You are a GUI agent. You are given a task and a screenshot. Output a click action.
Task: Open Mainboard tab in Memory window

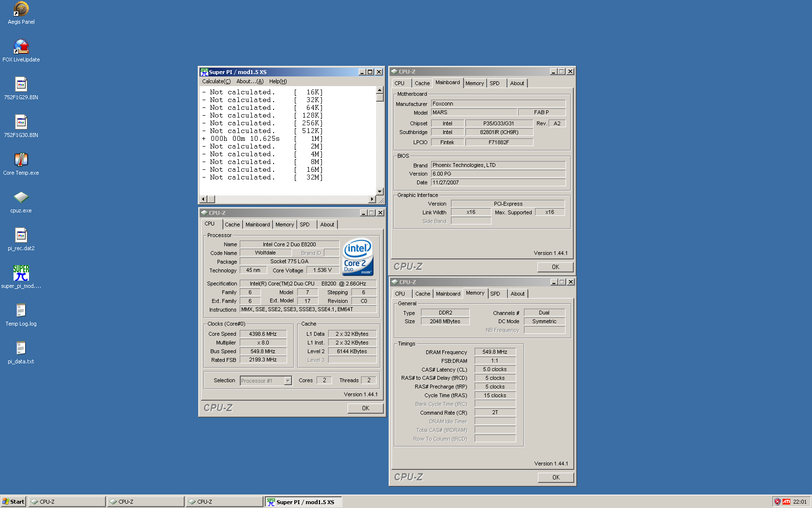click(x=448, y=294)
